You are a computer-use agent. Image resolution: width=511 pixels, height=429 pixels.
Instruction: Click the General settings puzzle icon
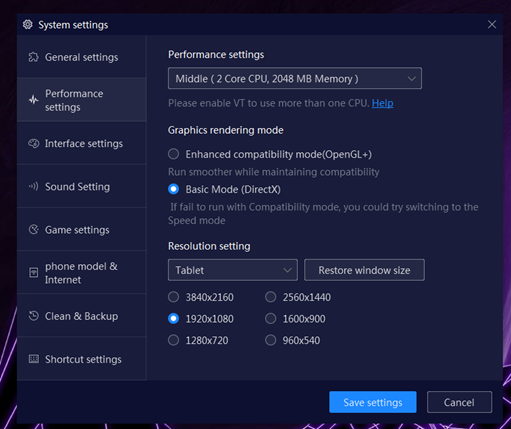[x=33, y=57]
